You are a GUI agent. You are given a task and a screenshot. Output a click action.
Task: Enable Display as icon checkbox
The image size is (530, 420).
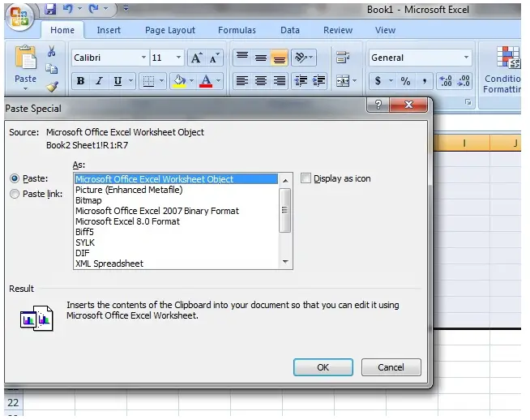click(x=306, y=178)
